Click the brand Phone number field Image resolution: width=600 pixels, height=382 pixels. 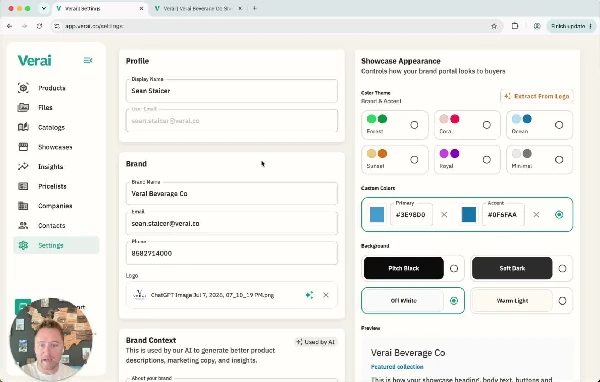(232, 253)
